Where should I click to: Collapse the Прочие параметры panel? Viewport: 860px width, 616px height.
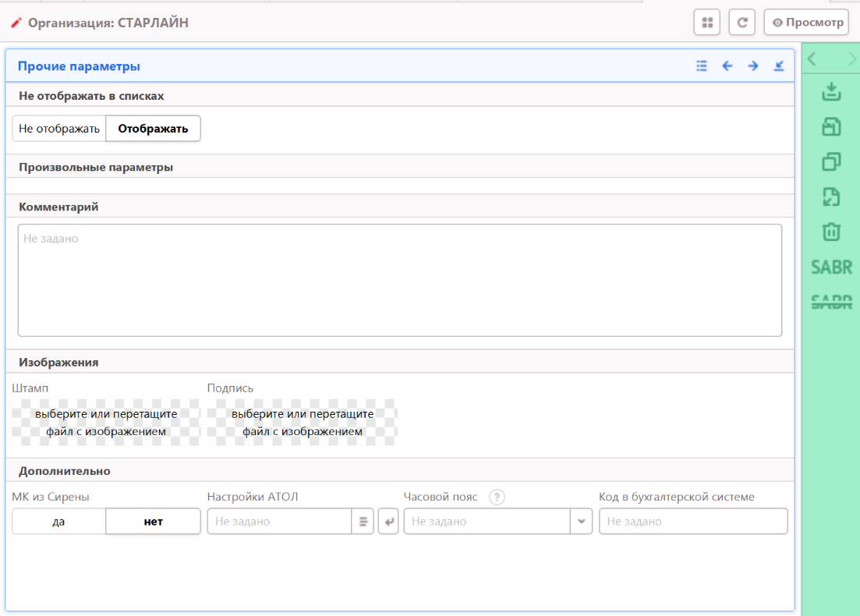point(779,66)
